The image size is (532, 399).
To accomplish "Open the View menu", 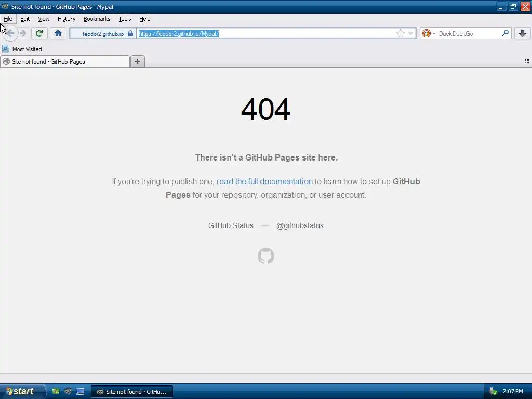I will pyautogui.click(x=44, y=19).
